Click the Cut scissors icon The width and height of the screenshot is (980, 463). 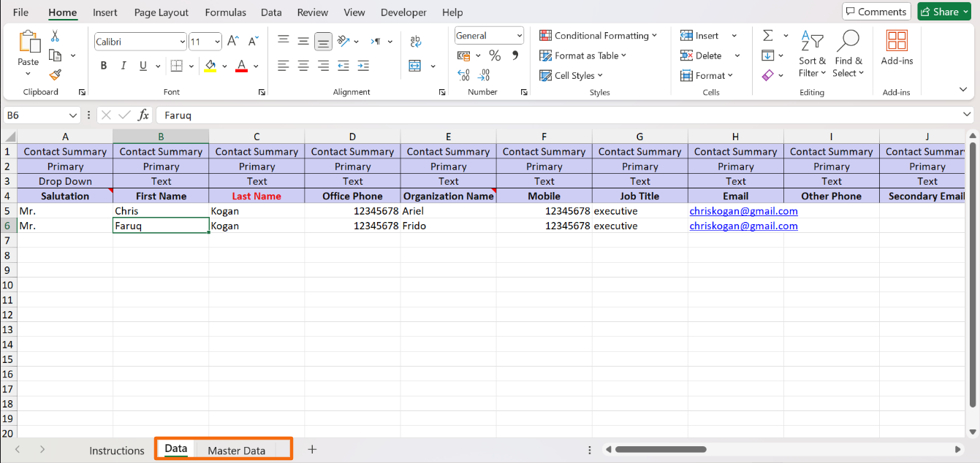[x=55, y=37]
